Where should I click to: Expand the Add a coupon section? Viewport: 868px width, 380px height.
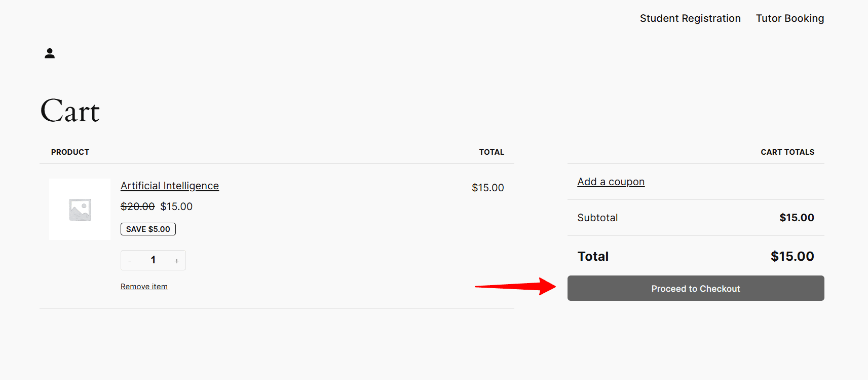pos(611,181)
